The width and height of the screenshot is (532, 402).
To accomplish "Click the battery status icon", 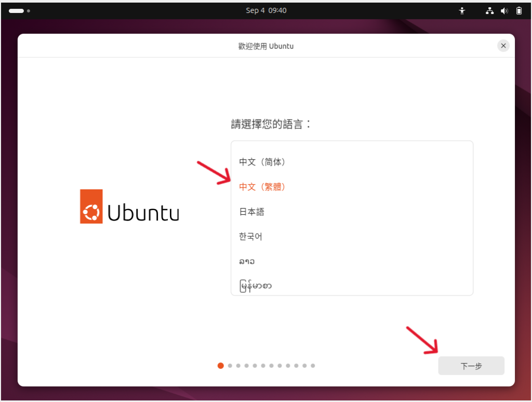I will [x=519, y=11].
